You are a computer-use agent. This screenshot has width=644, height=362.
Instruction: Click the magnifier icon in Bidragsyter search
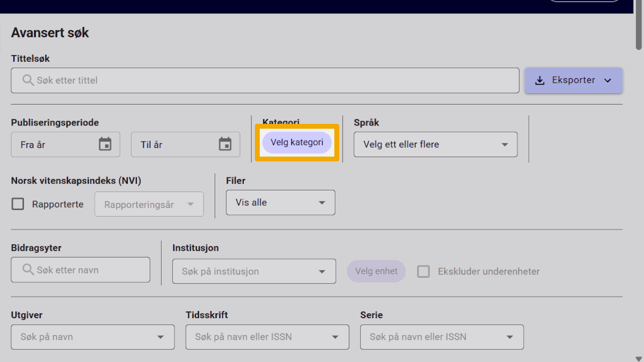point(28,270)
